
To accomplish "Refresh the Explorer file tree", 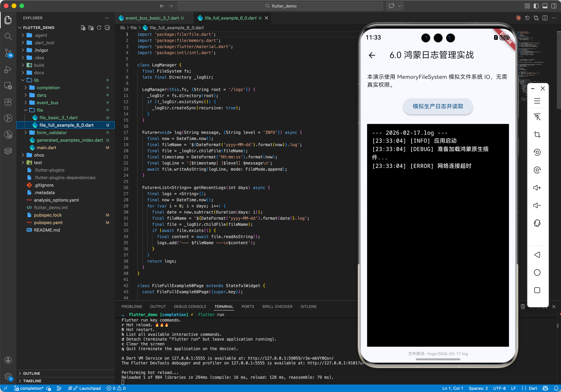I will (x=99, y=28).
